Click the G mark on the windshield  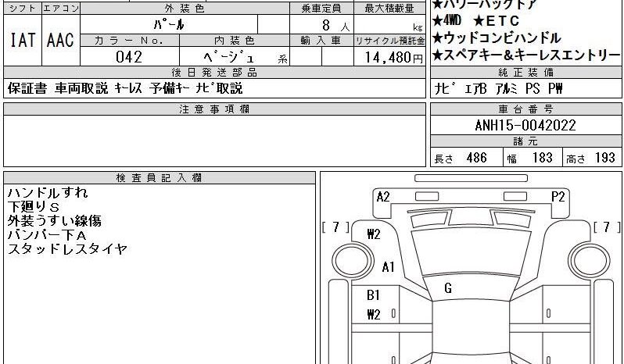[448, 288]
